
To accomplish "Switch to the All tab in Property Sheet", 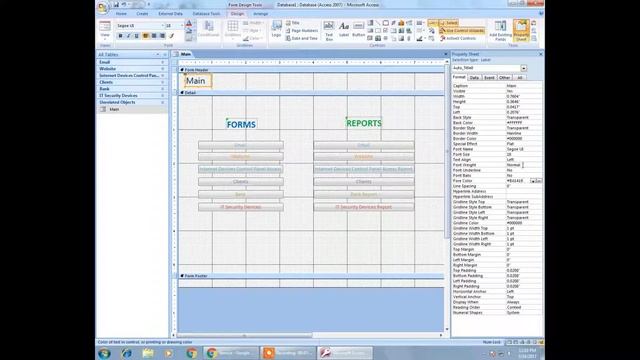I will pyautogui.click(x=520, y=78).
